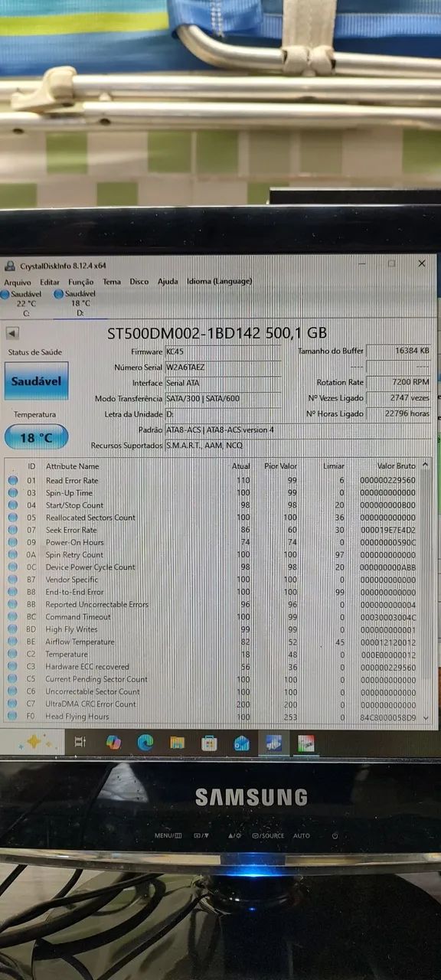Click the status circle for Device Power Cycle Count
This screenshot has width=441, height=980.
[12, 567]
